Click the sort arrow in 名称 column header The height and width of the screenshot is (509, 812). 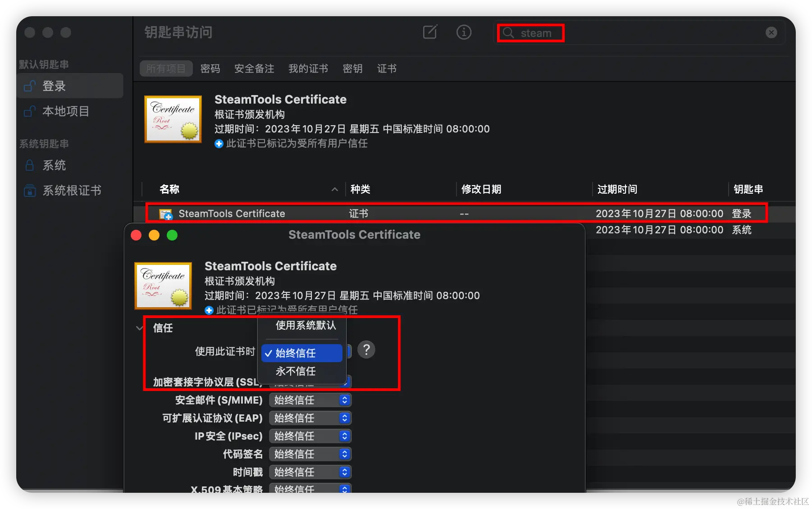coord(335,190)
